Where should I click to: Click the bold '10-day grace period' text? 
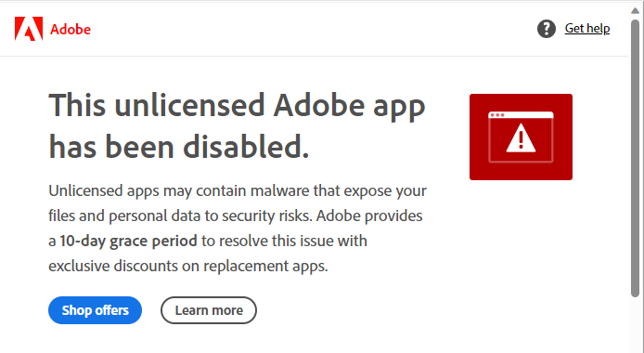[x=129, y=241]
